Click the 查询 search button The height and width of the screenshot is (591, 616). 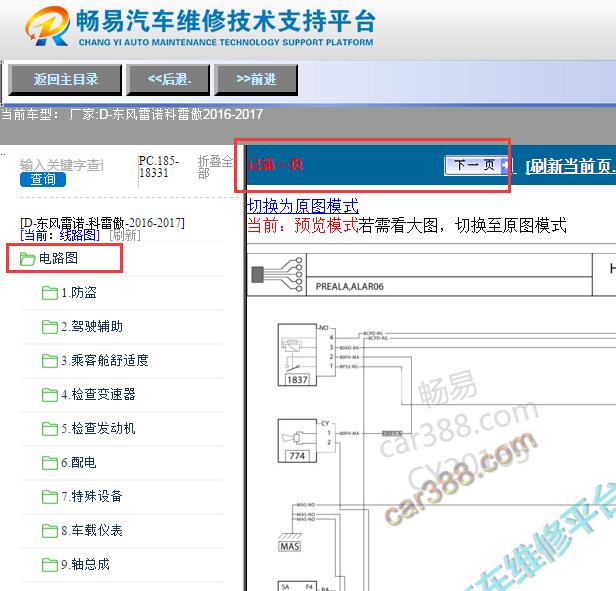coord(43,180)
